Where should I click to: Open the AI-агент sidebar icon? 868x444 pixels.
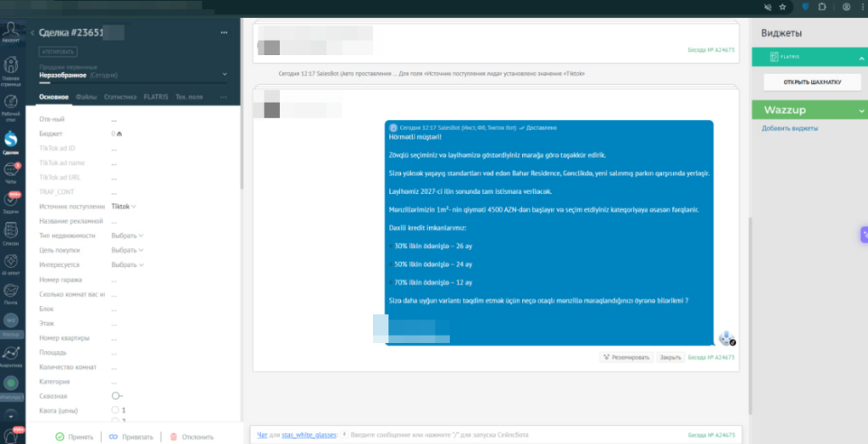[x=12, y=261]
